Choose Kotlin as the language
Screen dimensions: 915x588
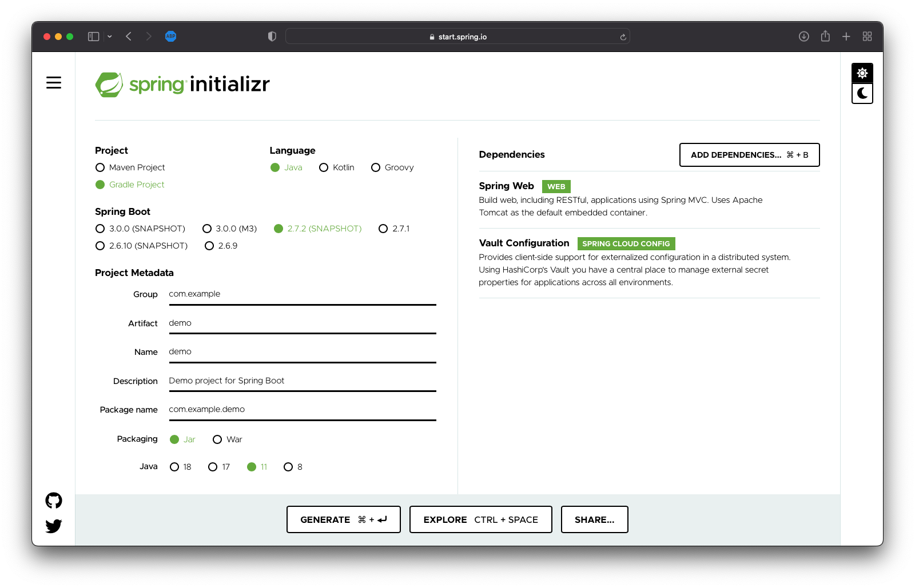337,167
